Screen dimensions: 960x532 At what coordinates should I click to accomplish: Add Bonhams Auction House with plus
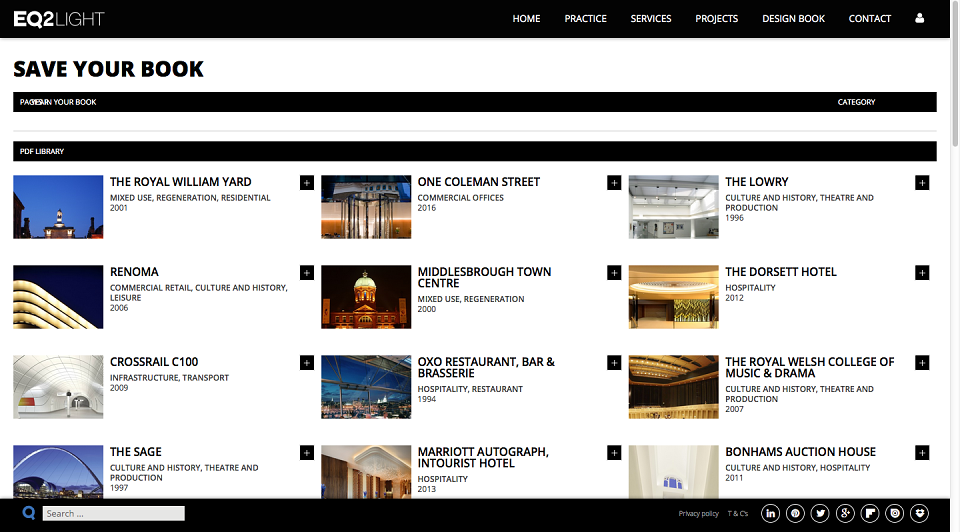point(922,452)
